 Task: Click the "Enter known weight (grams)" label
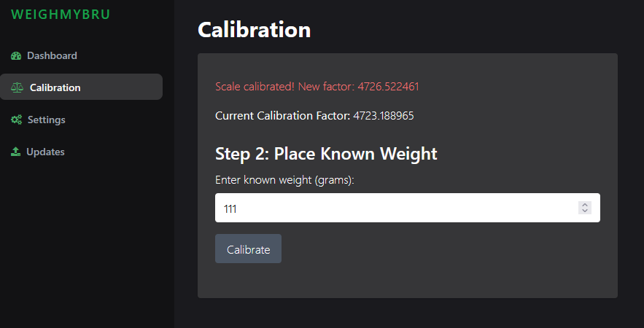[x=284, y=180]
